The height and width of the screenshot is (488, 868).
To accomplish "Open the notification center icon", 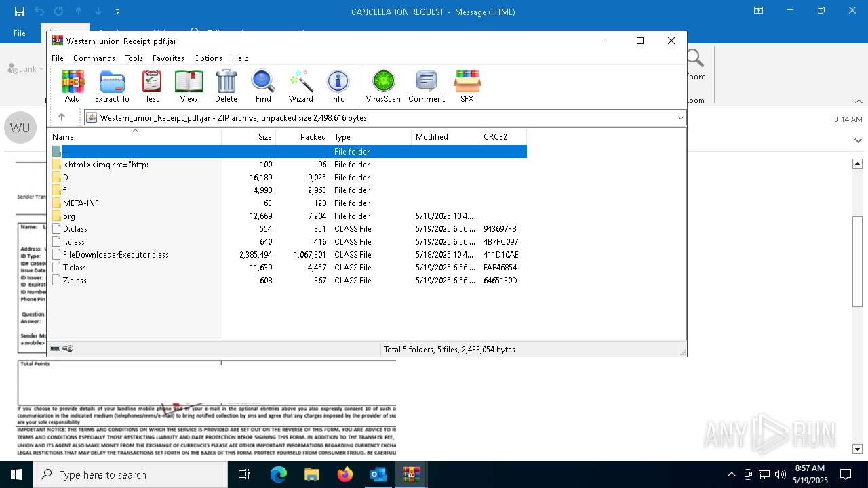I will click(845, 474).
